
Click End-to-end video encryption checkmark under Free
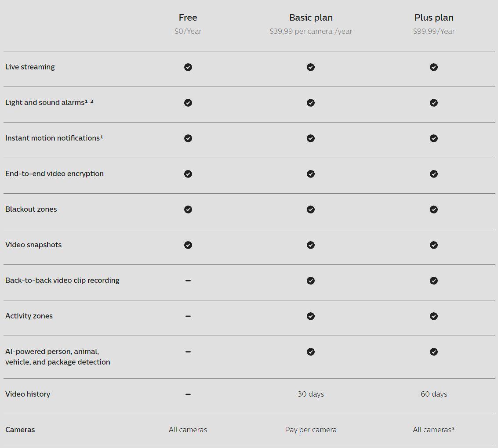188,174
